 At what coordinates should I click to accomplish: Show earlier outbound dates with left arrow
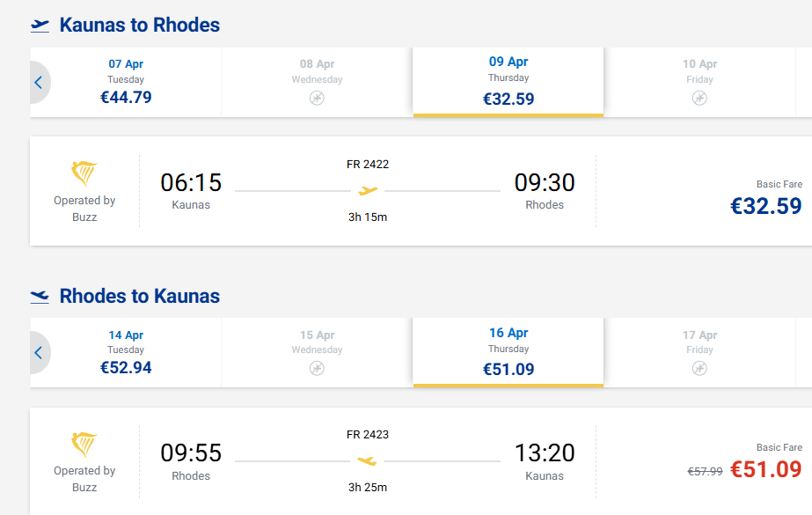(x=39, y=83)
